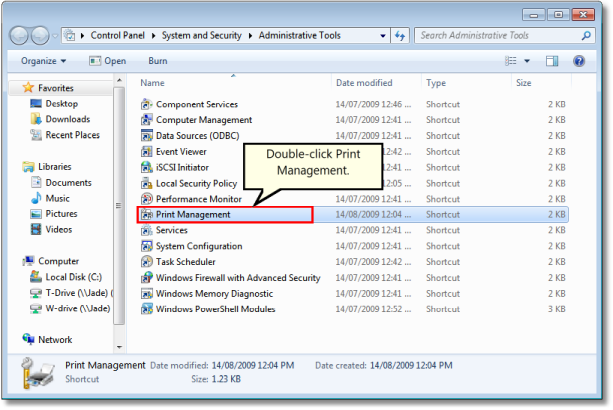Click the Administrative Tools breadcrumb
613x410 pixels.
pos(299,36)
